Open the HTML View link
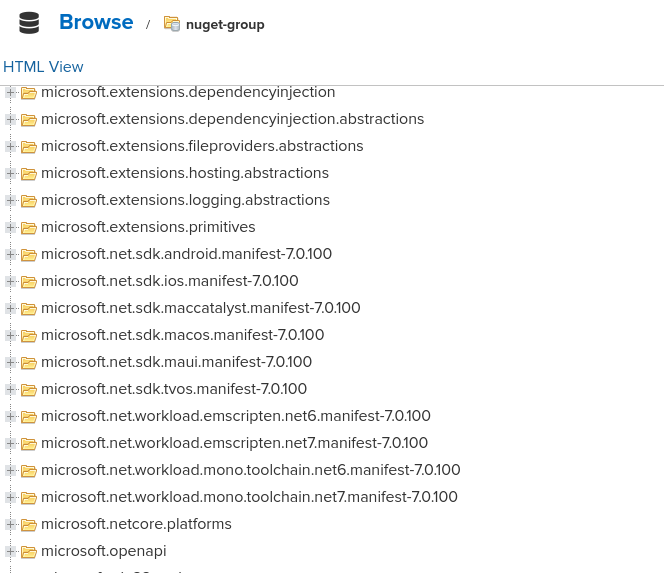The width and height of the screenshot is (664, 573). pos(43,67)
